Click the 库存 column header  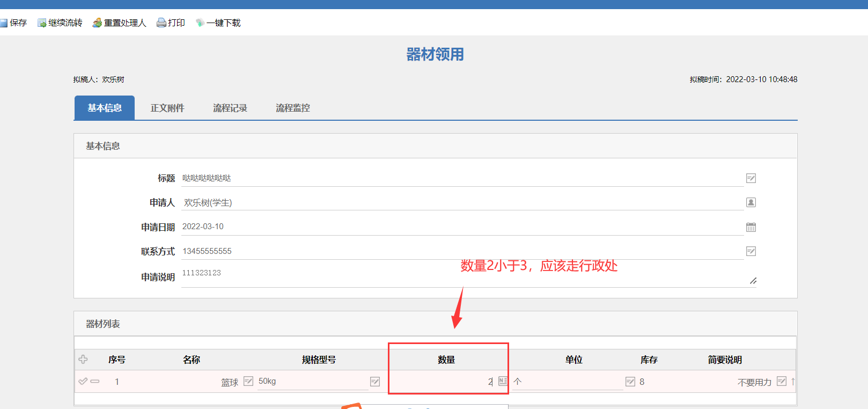coord(649,360)
